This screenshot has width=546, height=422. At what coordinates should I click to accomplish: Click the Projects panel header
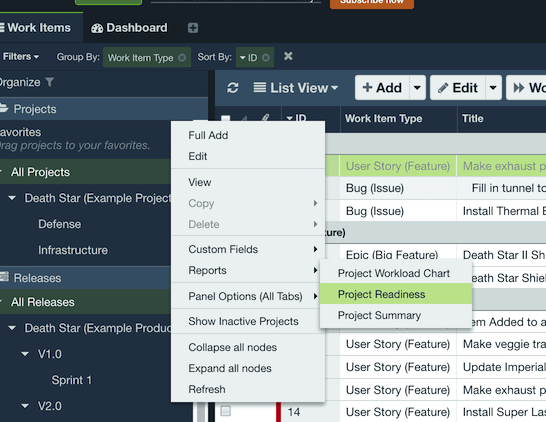pyautogui.click(x=104, y=109)
